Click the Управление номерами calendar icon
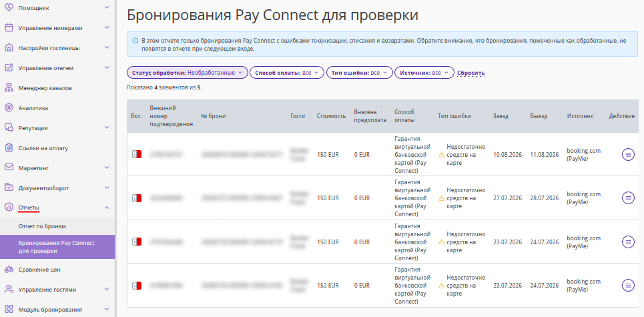This screenshot has height=317, width=644. (x=9, y=28)
